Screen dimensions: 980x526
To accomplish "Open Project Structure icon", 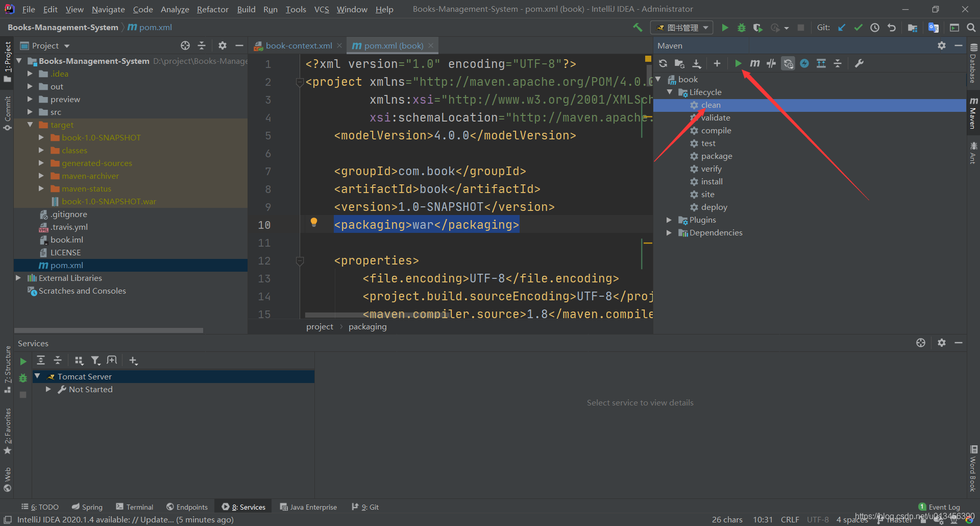I will [913, 28].
